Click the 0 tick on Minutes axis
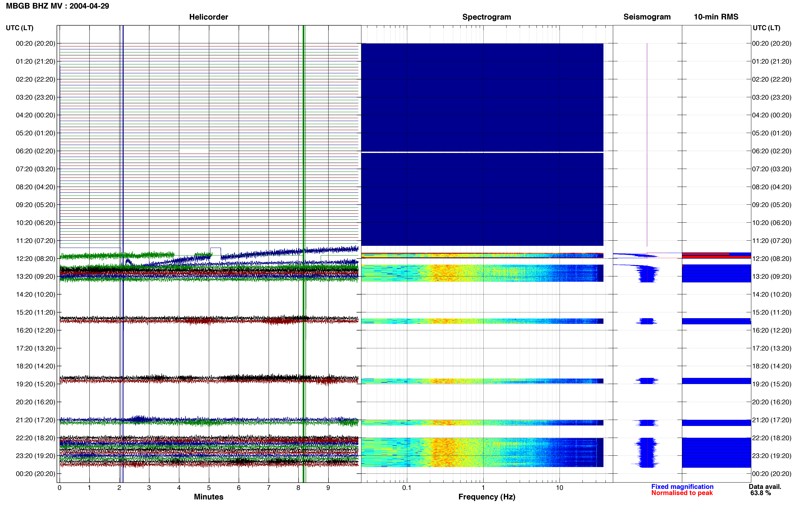The height and width of the screenshot is (508, 812). click(59, 487)
